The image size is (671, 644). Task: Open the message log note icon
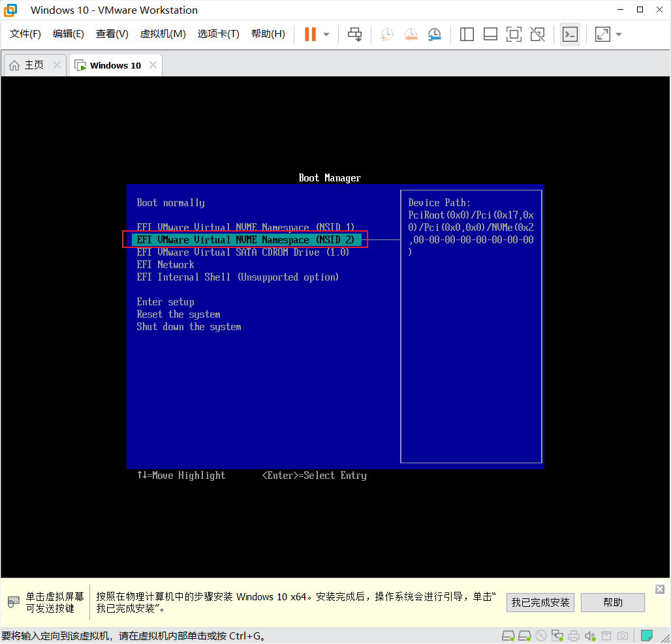pos(647,636)
